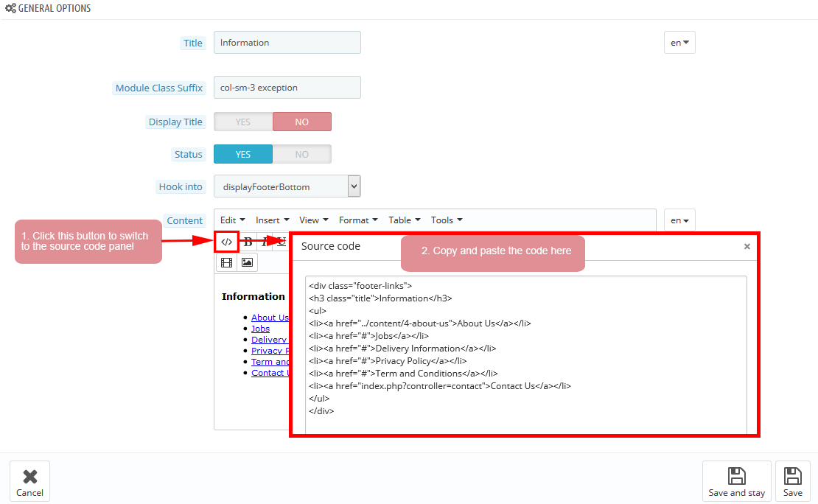This screenshot has height=504, width=818.
Task: Click the Privacy Policy code line
Action: coord(388,361)
